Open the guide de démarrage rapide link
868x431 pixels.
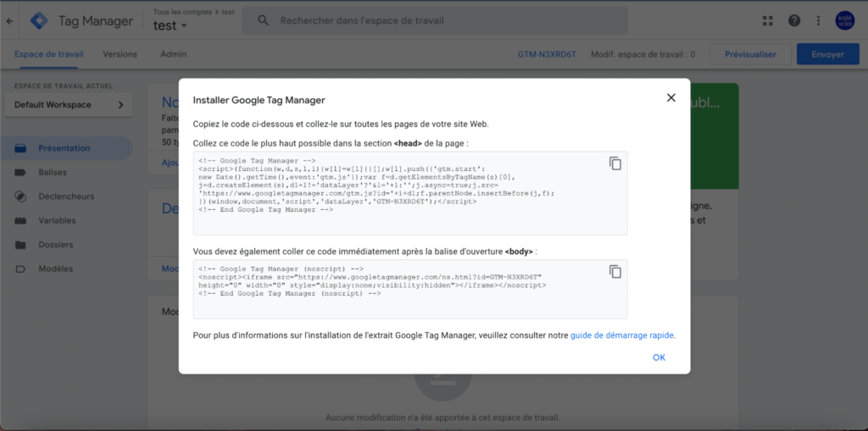(x=622, y=334)
